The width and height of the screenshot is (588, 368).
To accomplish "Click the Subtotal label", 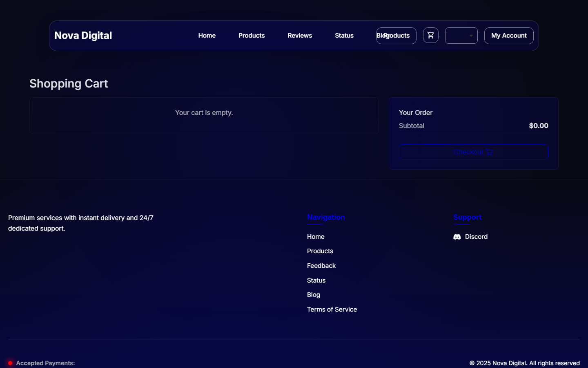I will 412,126.
